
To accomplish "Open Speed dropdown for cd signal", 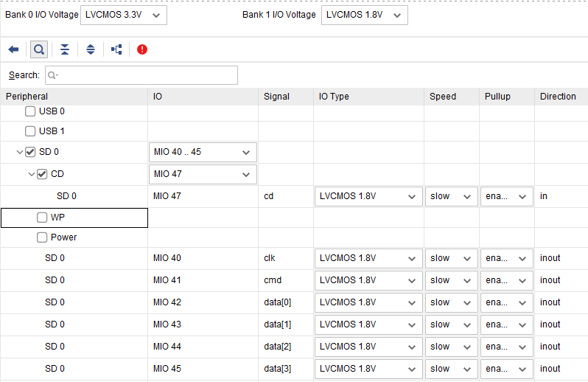I will (x=452, y=197).
